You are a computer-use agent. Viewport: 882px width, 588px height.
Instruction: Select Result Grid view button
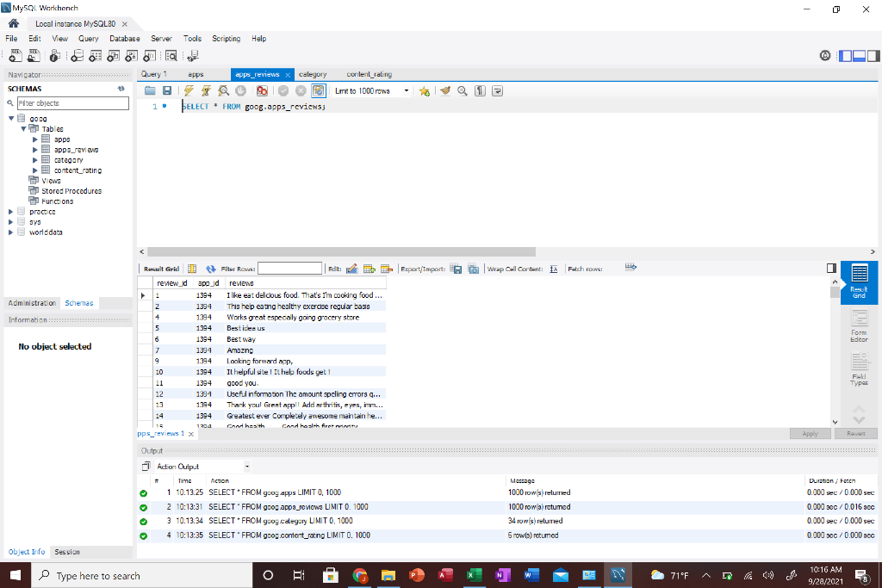tap(859, 282)
